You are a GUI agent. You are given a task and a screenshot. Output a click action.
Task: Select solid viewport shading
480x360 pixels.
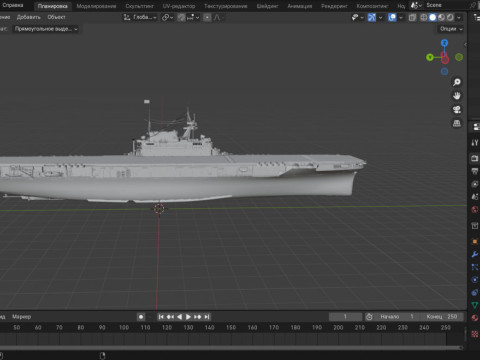432,17
